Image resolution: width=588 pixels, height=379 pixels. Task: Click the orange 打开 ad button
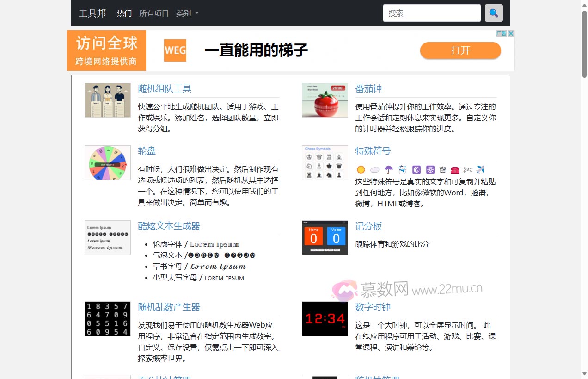point(460,51)
